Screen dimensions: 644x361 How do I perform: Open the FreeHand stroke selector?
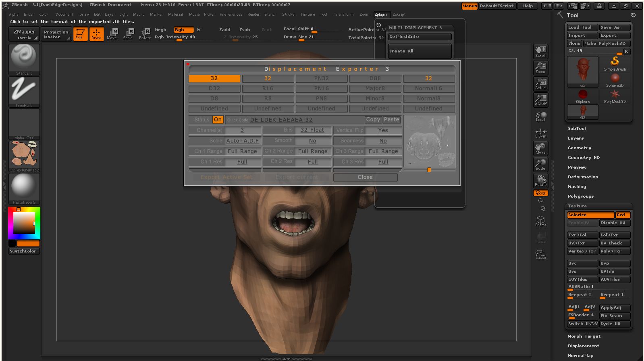coord(24,92)
